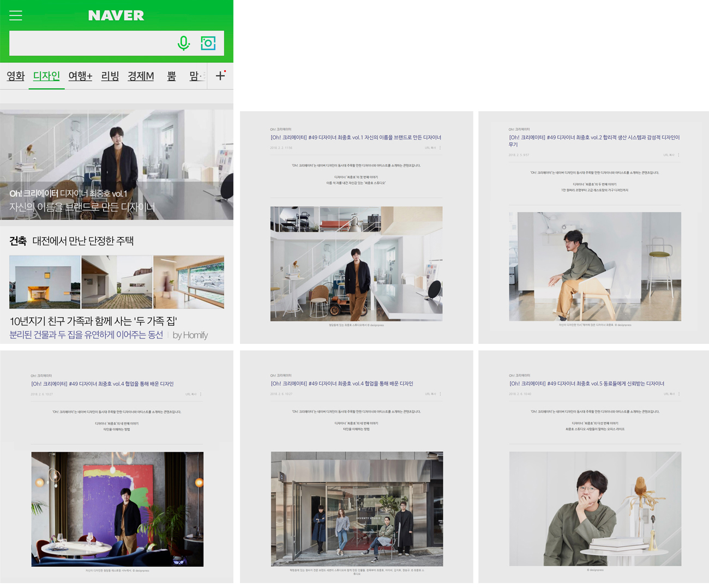Image resolution: width=709 pixels, height=588 pixels.
Task: Open the 리빙 tab
Action: [110, 76]
